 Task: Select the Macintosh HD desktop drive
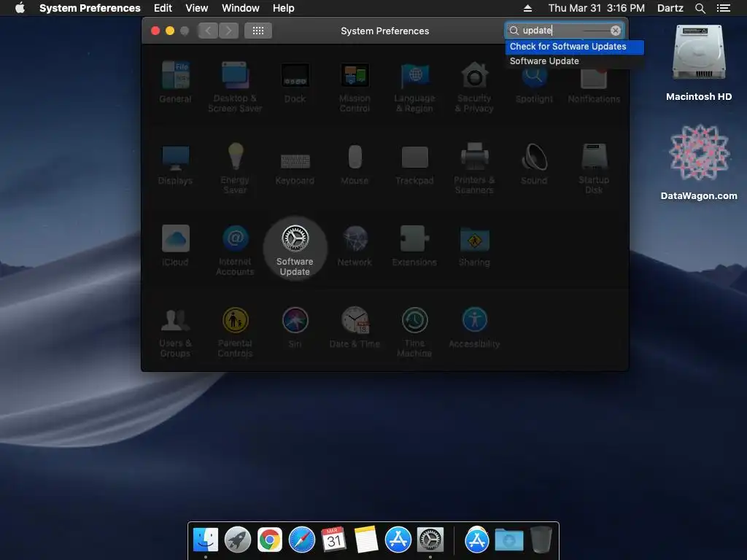[x=699, y=63]
